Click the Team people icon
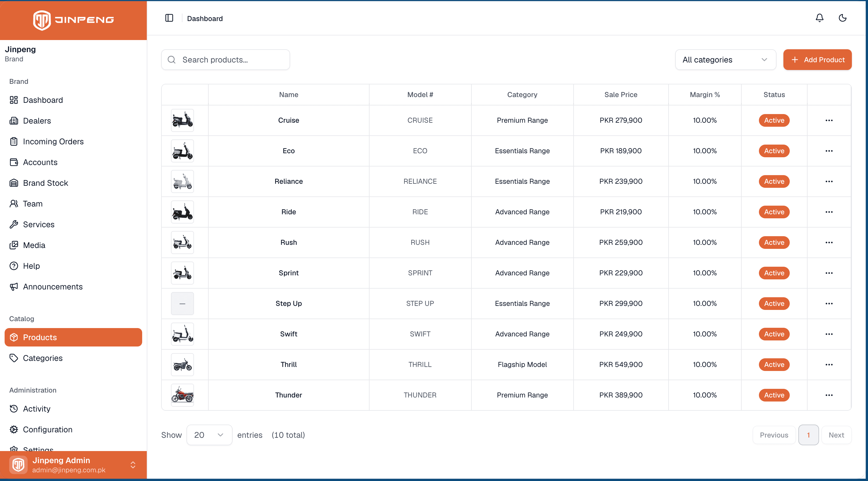868x481 pixels. point(14,204)
